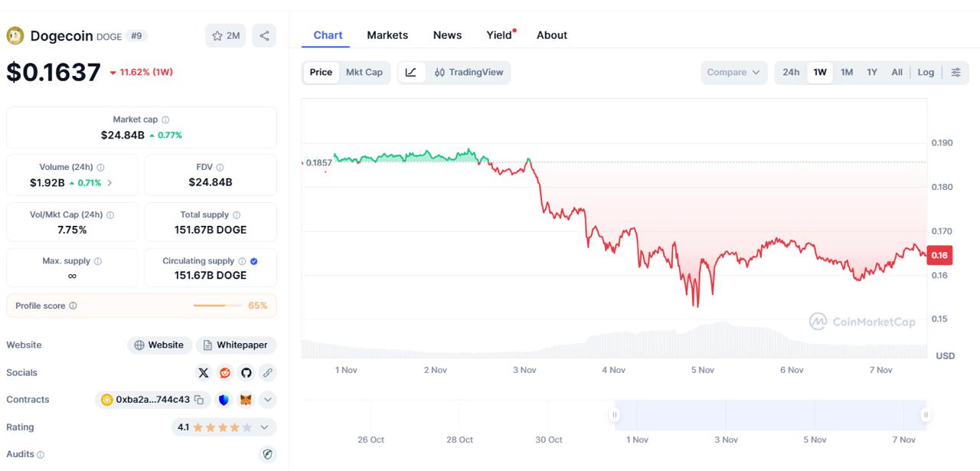Open the Reddit social link
Screen dimensions: 980x471
tap(225, 373)
